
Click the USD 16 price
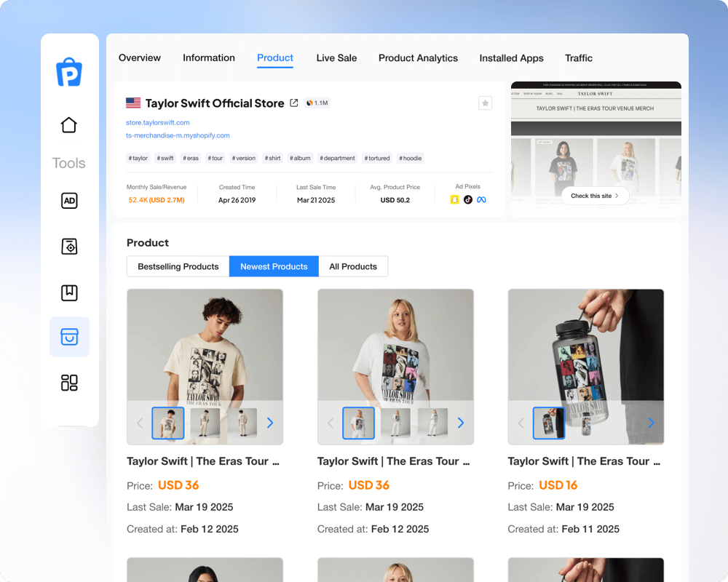pos(558,485)
